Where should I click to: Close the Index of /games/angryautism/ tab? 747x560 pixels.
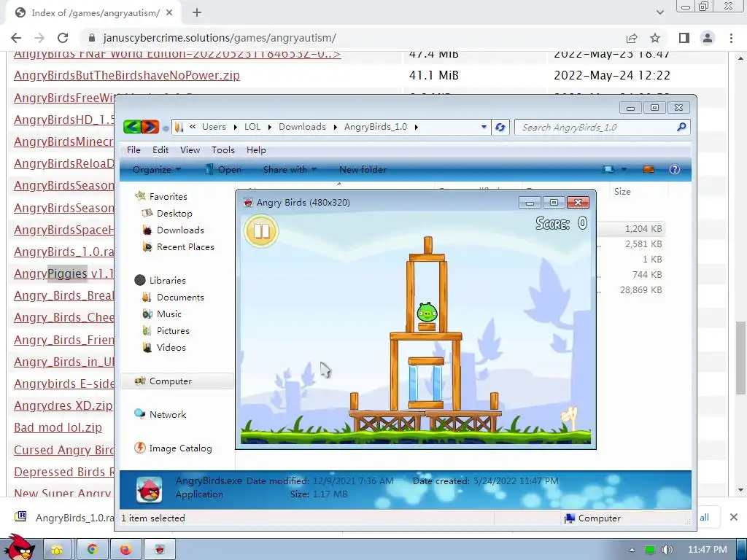[x=169, y=13]
